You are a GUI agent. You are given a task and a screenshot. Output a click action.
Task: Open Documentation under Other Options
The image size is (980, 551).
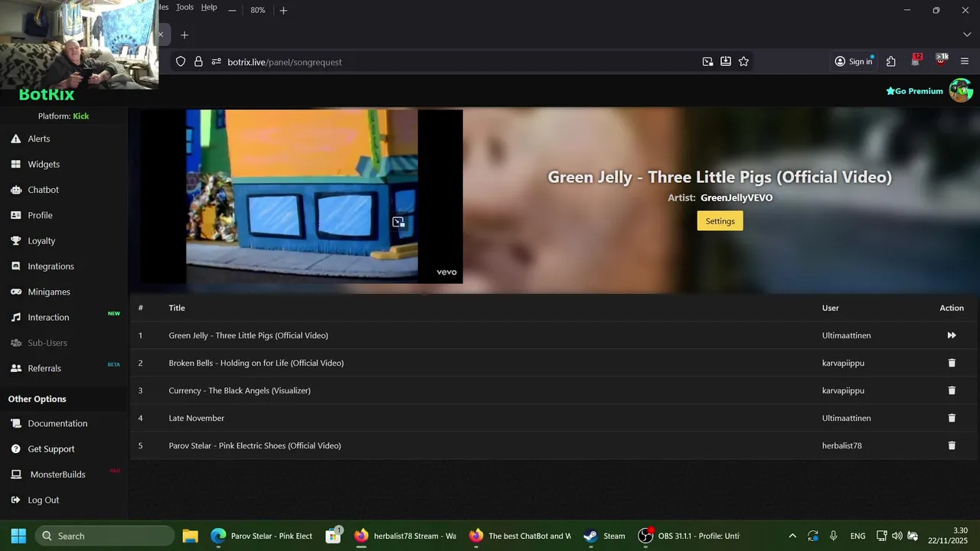click(x=57, y=423)
